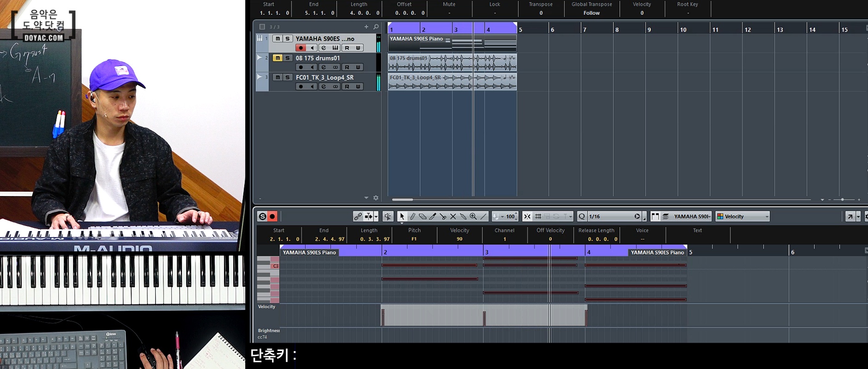
Task: Pick the Split scissors tool
Action: click(x=443, y=216)
